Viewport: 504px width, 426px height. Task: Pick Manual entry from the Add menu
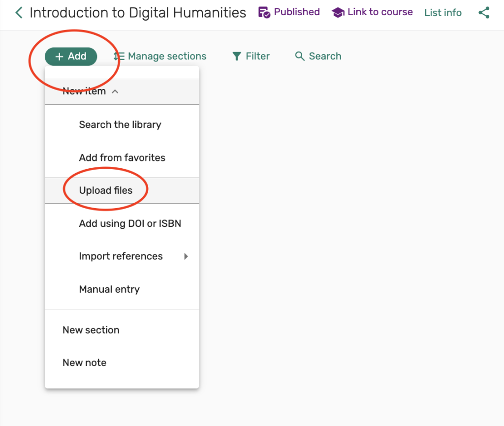109,290
